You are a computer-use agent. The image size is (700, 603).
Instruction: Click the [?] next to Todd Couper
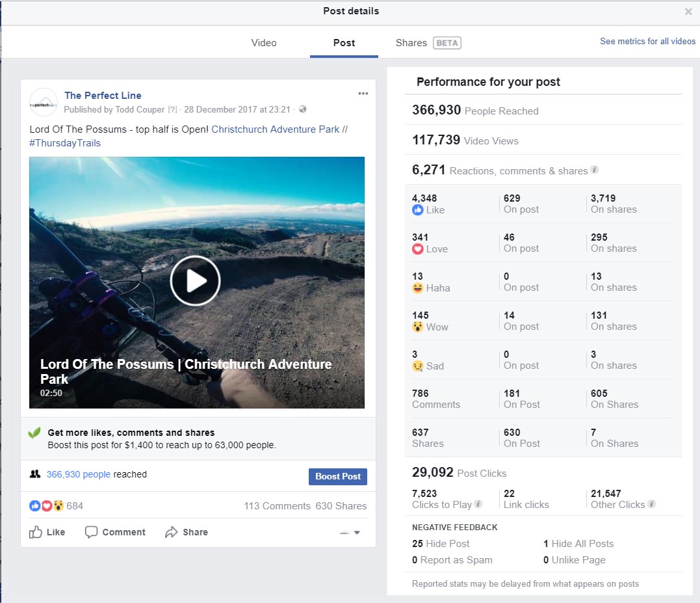[x=172, y=109]
